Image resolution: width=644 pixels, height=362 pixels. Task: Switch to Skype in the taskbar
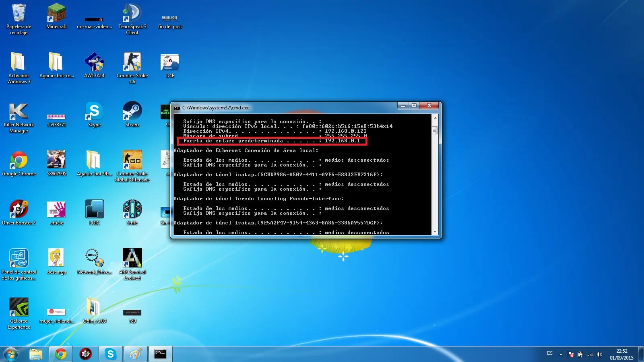click(x=110, y=354)
